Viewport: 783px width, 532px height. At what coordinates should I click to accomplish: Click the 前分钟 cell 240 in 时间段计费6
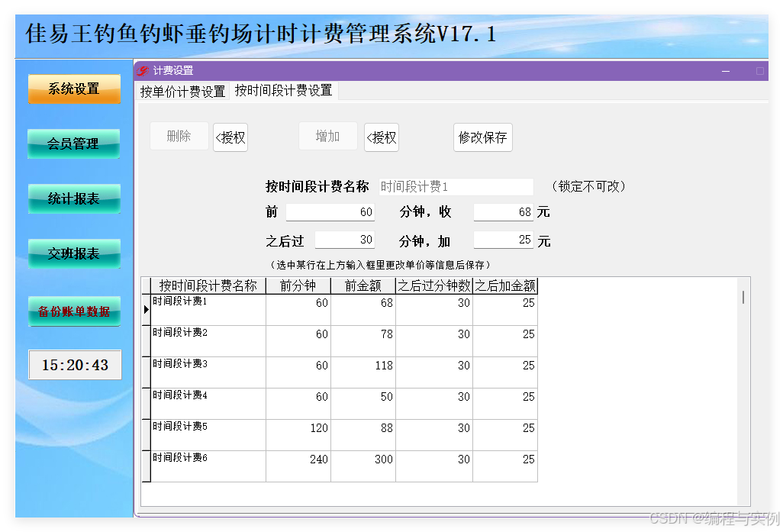point(298,466)
